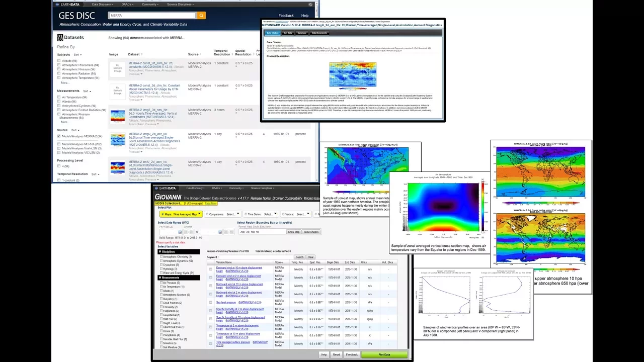
Task: Check the Air Temperature (94) measurement filter
Action: coord(59,97)
